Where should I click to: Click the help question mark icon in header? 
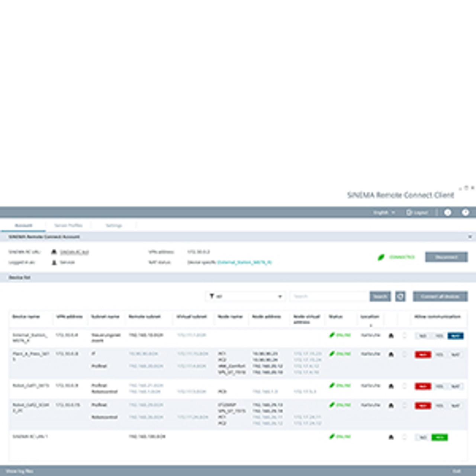pyautogui.click(x=465, y=212)
